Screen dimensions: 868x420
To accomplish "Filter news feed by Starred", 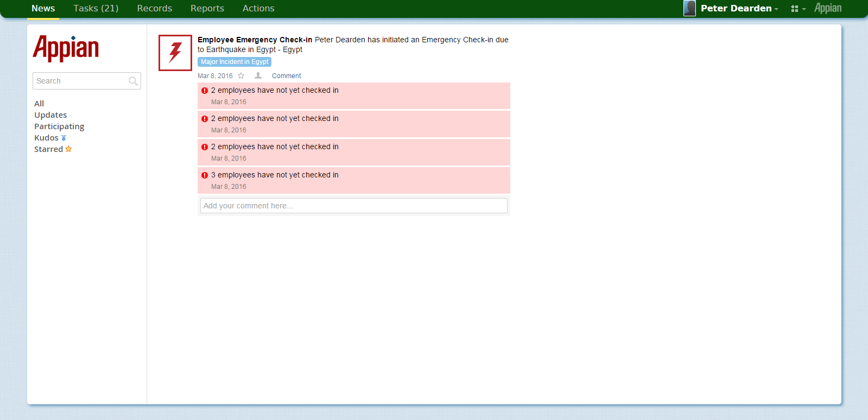I will tap(49, 149).
